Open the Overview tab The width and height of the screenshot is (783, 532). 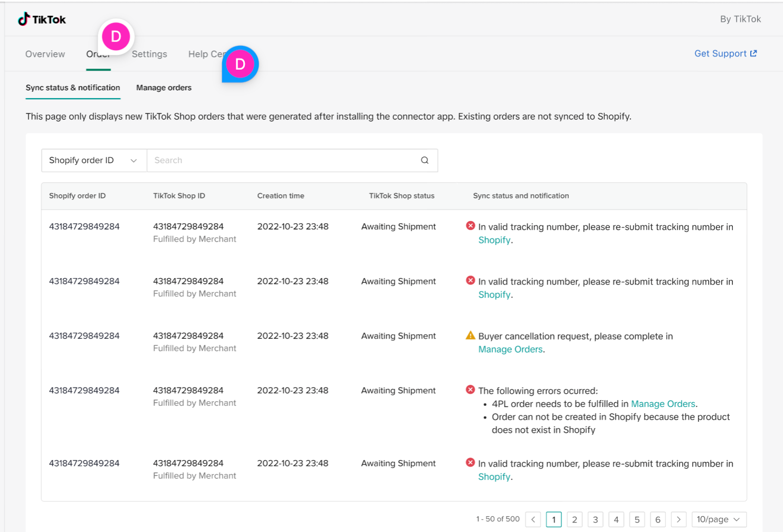coord(45,54)
